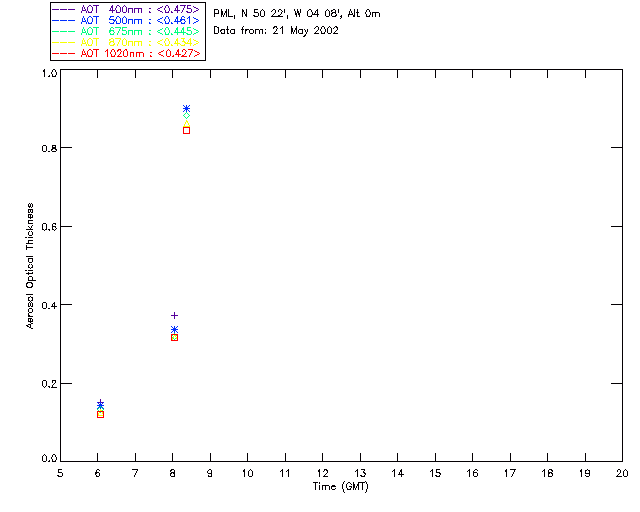Screen dimensions: 640x512
Task: Click the blue asterisk marker near 0.33
Action: coord(174,329)
